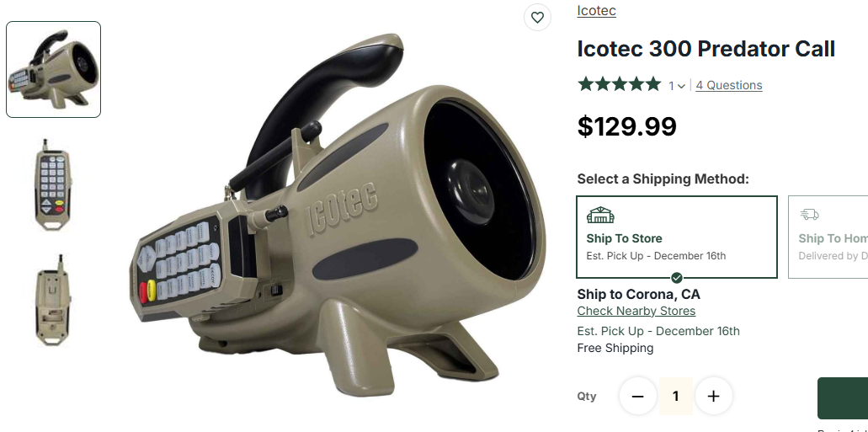Click the delivery truck icon in Ship To Home
Screen dimensions: 868x432
[809, 215]
